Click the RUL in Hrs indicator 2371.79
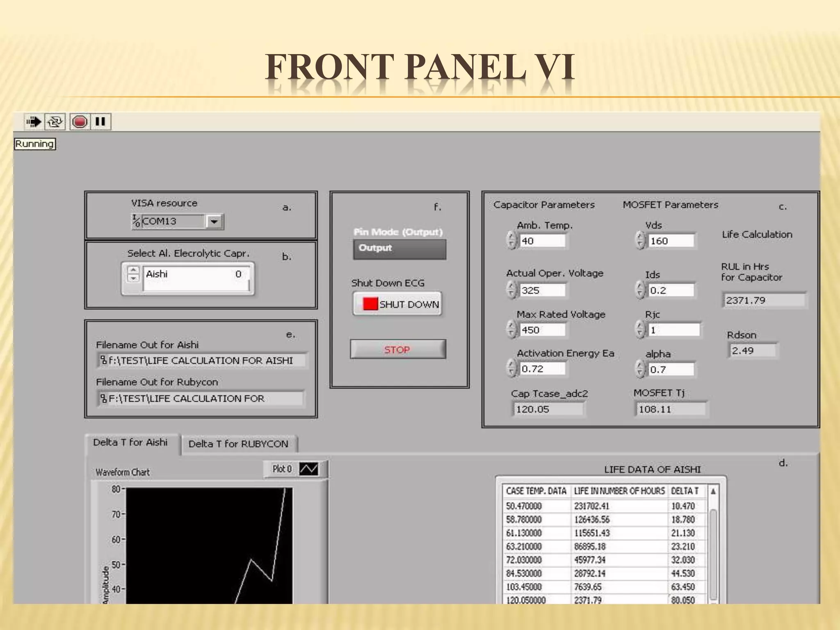 (x=764, y=300)
